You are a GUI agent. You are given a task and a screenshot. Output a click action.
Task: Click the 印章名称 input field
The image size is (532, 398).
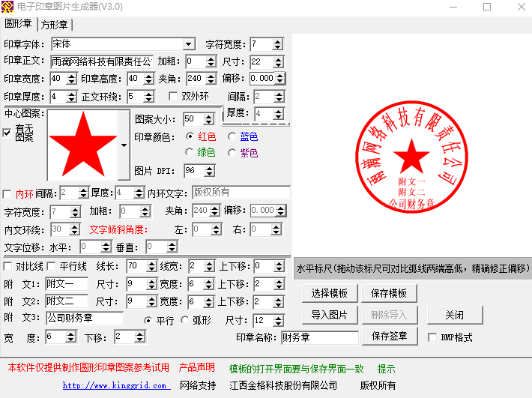[319, 337]
